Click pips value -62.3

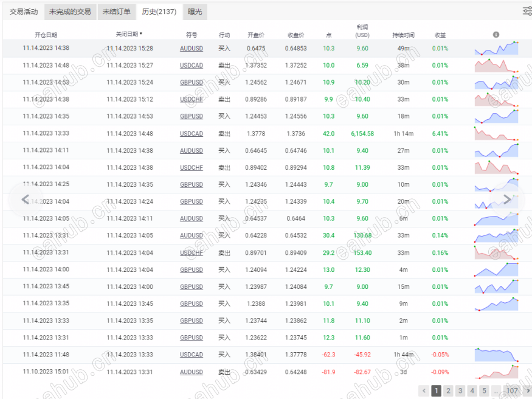[328, 355]
